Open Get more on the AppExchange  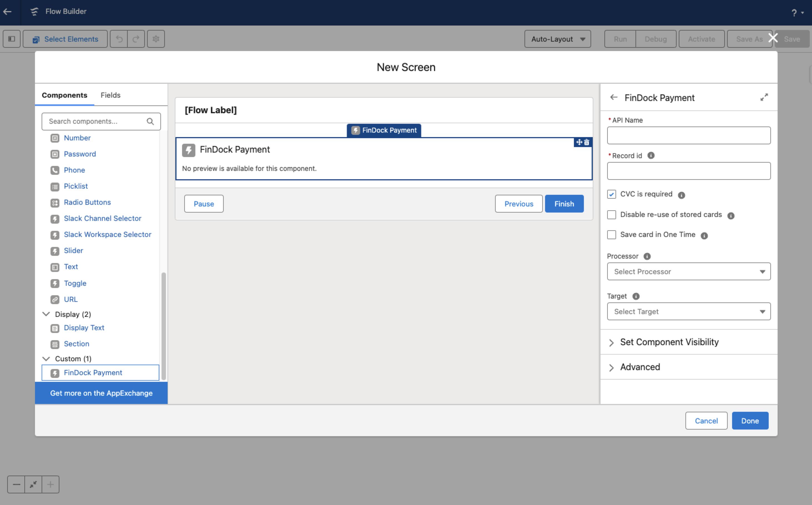click(x=101, y=393)
